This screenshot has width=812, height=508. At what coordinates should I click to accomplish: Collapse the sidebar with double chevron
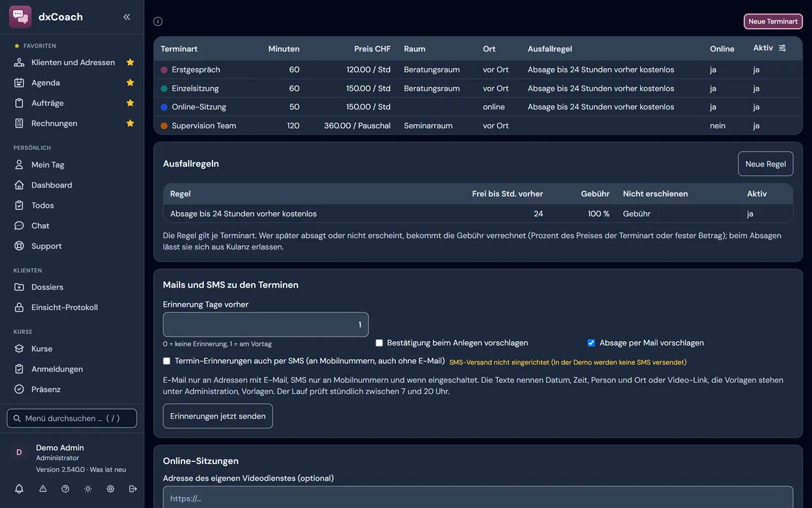pos(127,17)
